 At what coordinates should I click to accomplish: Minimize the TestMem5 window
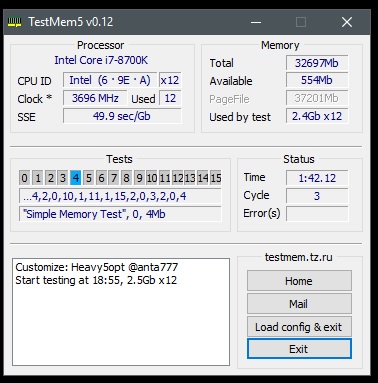(256, 22)
